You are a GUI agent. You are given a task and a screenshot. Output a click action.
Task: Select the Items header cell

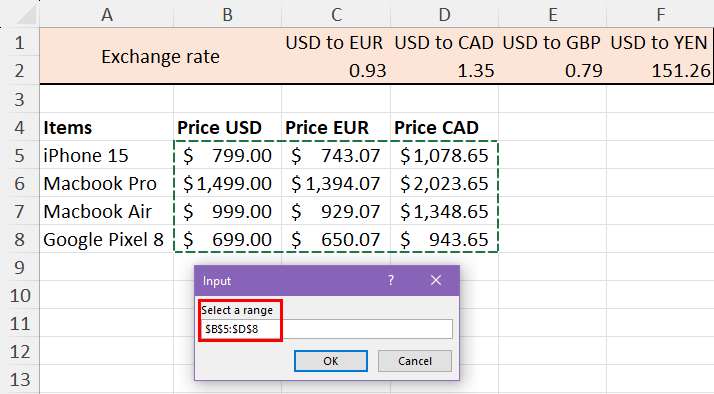pyautogui.click(x=107, y=127)
